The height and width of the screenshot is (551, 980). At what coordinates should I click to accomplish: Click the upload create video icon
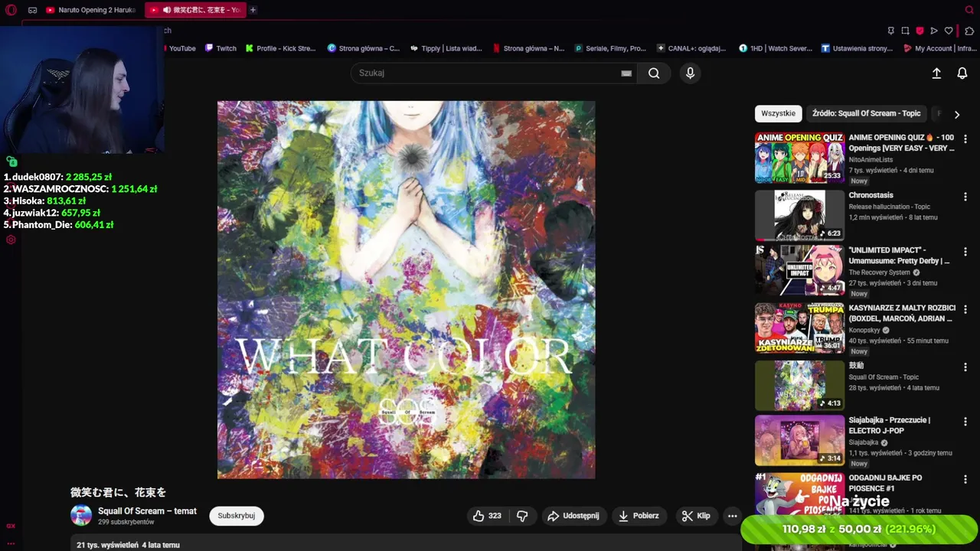click(x=936, y=73)
